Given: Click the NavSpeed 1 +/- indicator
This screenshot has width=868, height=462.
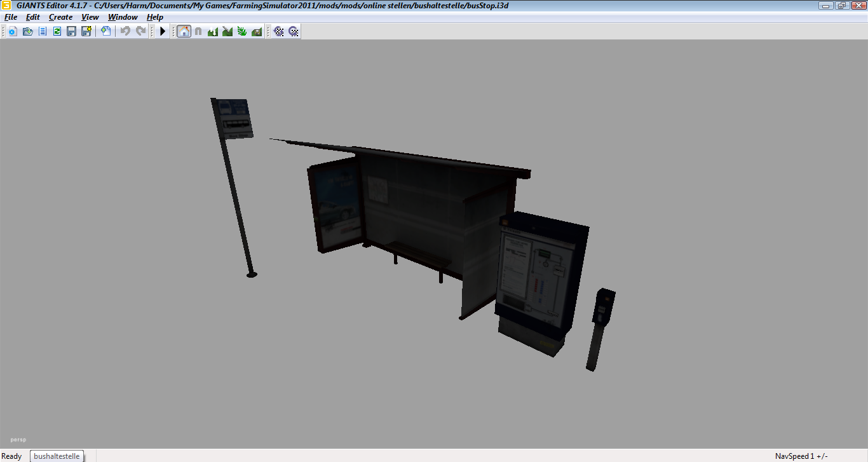Looking at the screenshot, I should click(x=801, y=456).
